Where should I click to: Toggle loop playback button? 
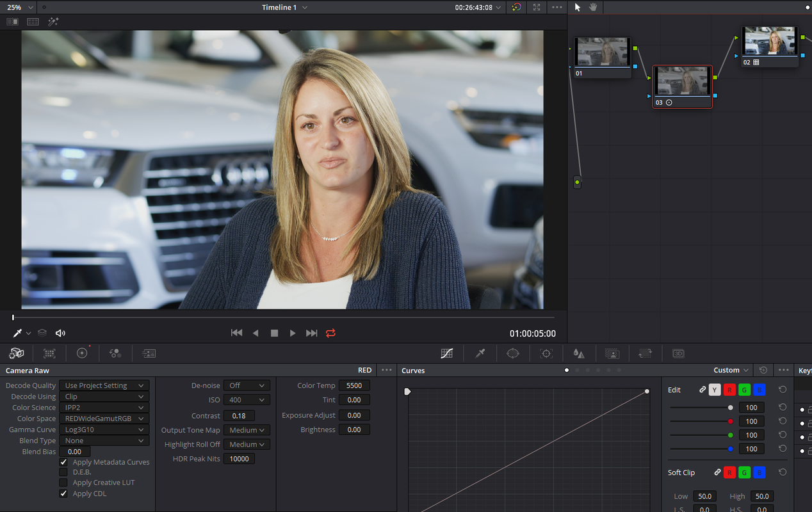(330, 333)
